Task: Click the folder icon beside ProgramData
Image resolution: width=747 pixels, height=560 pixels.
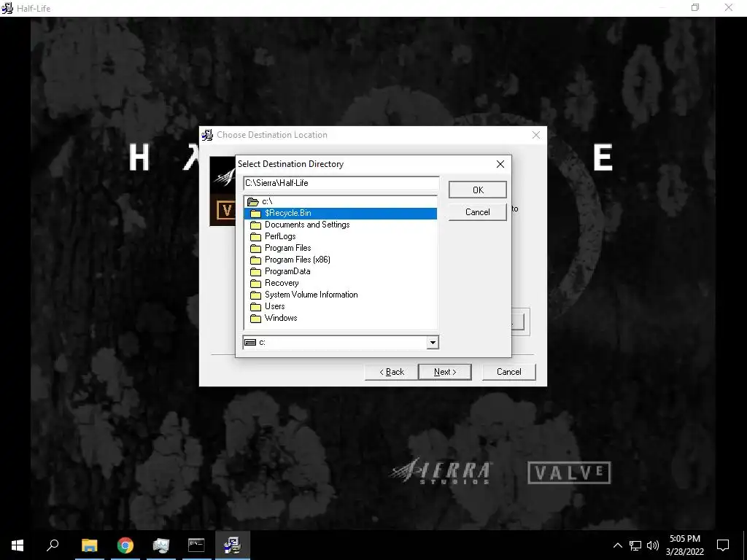Action: coord(256,272)
